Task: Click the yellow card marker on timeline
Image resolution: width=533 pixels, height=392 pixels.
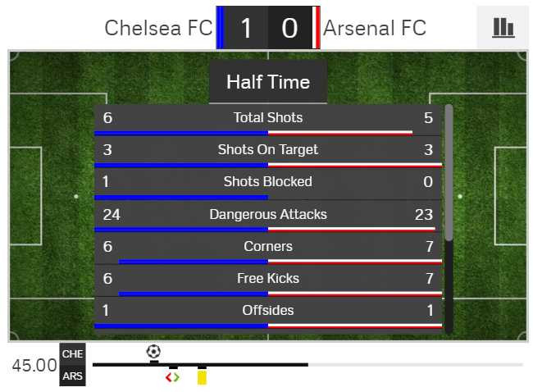Action: pyautogui.click(x=202, y=377)
